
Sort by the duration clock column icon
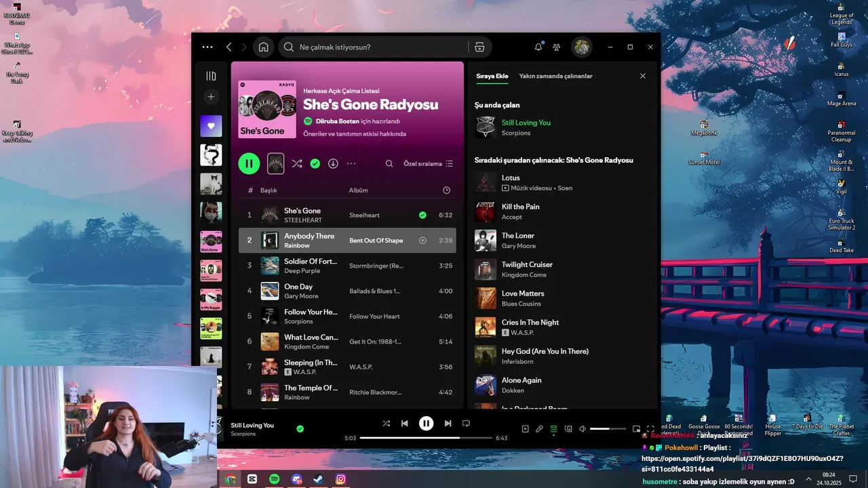tap(446, 190)
